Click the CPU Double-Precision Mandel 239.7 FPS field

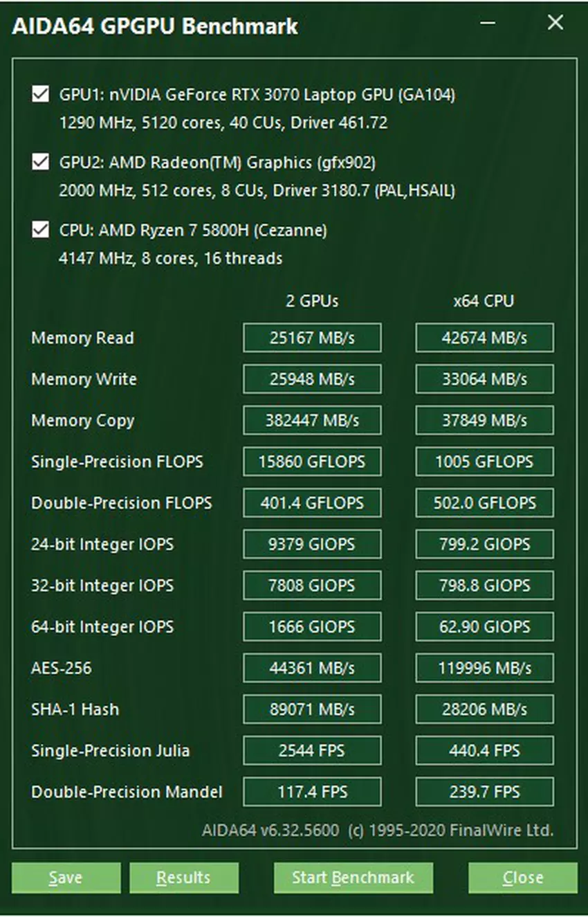[484, 792]
